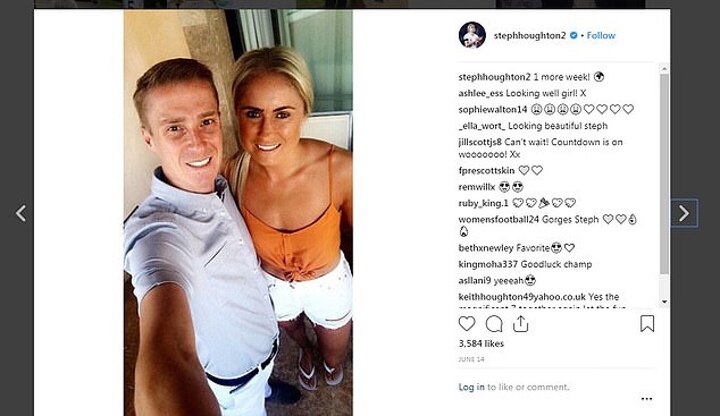Image resolution: width=720 pixels, height=416 pixels.
Task: Open the June 14 post date
Action: 471,360
